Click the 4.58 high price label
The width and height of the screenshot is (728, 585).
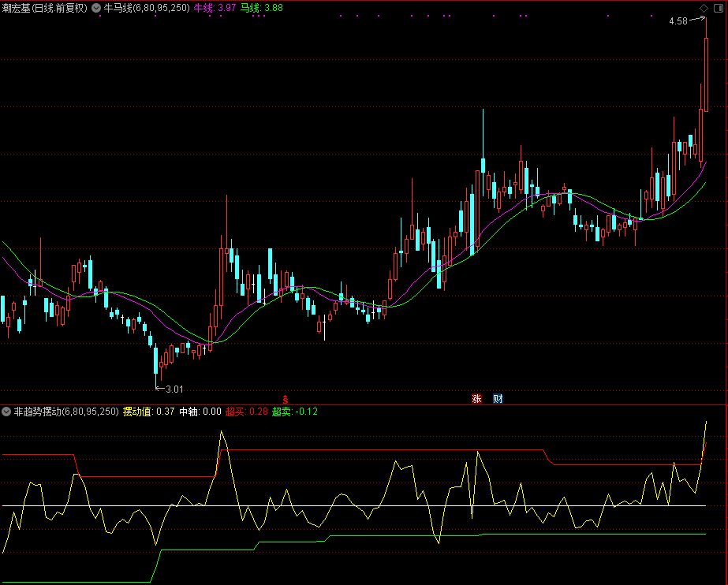678,21
